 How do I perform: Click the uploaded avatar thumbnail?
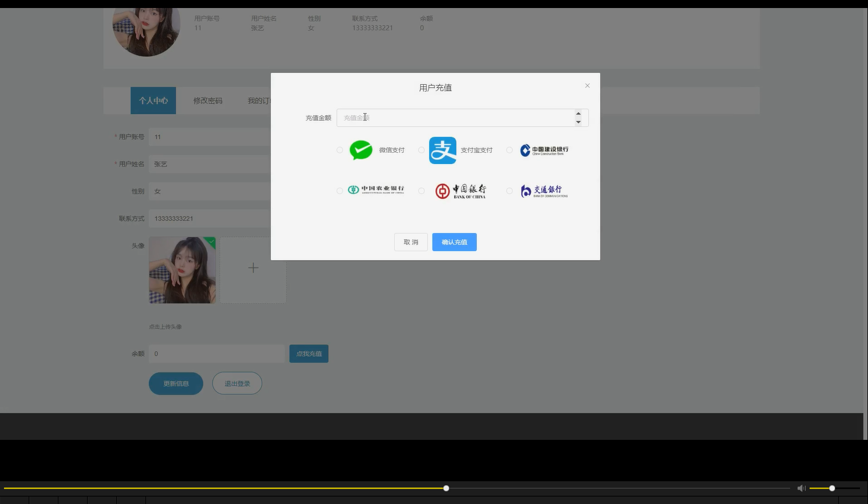pos(182,270)
